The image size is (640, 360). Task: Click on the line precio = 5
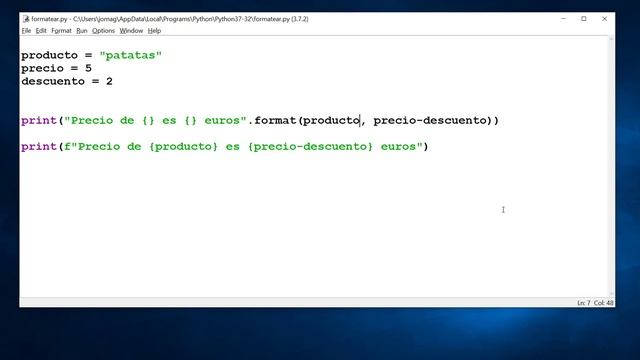(x=56, y=68)
